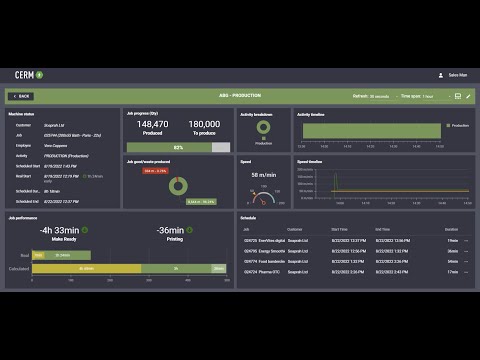Click the green badge beside CERM logo

pyautogui.click(x=39, y=75)
